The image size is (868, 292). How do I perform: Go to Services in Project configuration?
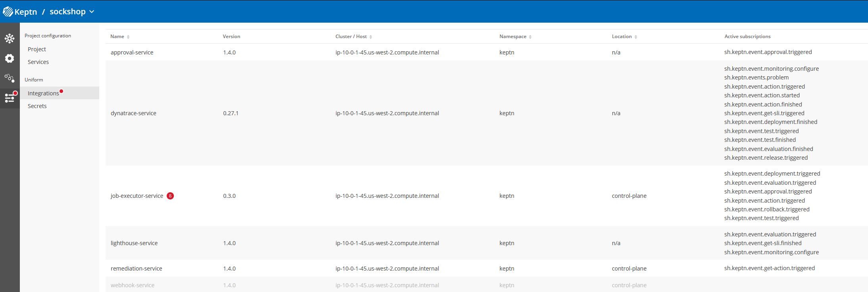pyautogui.click(x=38, y=62)
